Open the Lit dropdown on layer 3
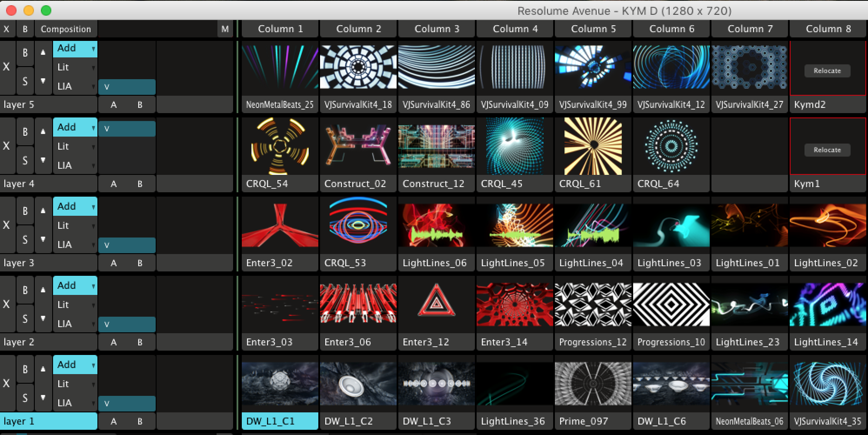This screenshot has height=435, width=868. (75, 226)
